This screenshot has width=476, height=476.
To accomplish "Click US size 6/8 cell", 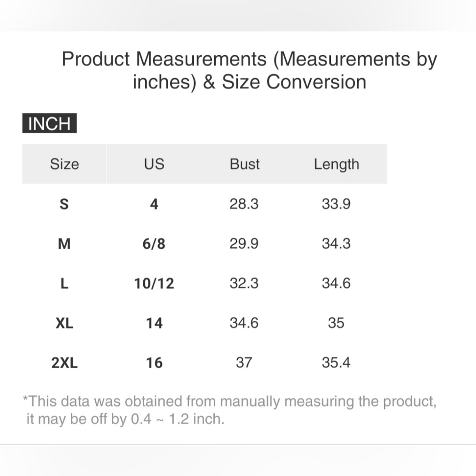I will (154, 244).
